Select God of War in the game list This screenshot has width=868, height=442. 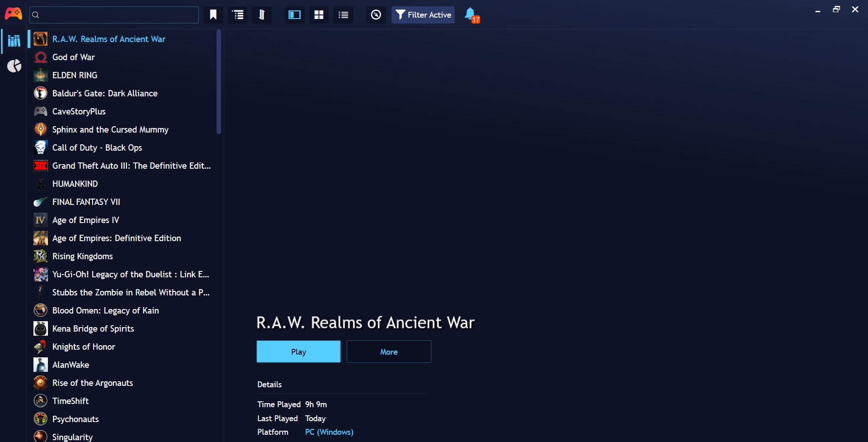122,57
